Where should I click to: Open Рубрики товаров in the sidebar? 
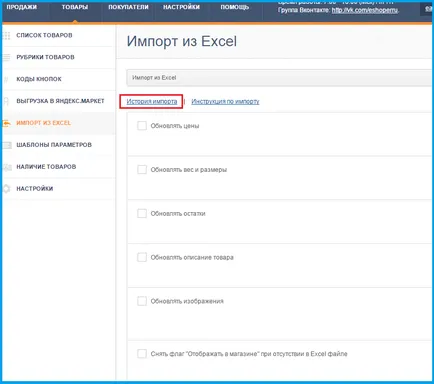[x=45, y=57]
